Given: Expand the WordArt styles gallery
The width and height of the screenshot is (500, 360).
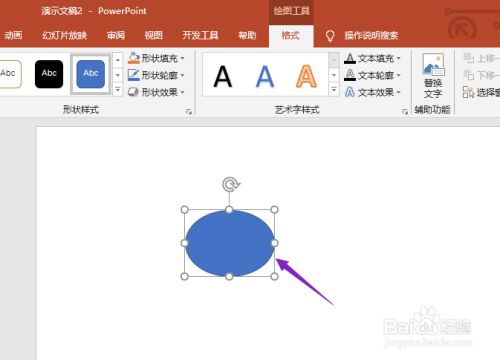Looking at the screenshot, I should click(x=334, y=89).
